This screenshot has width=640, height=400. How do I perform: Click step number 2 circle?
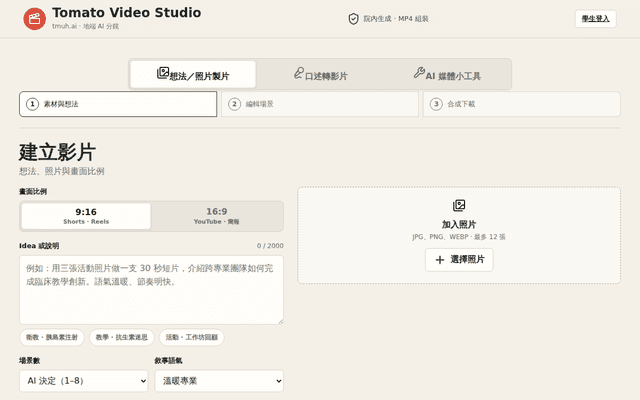[234, 104]
